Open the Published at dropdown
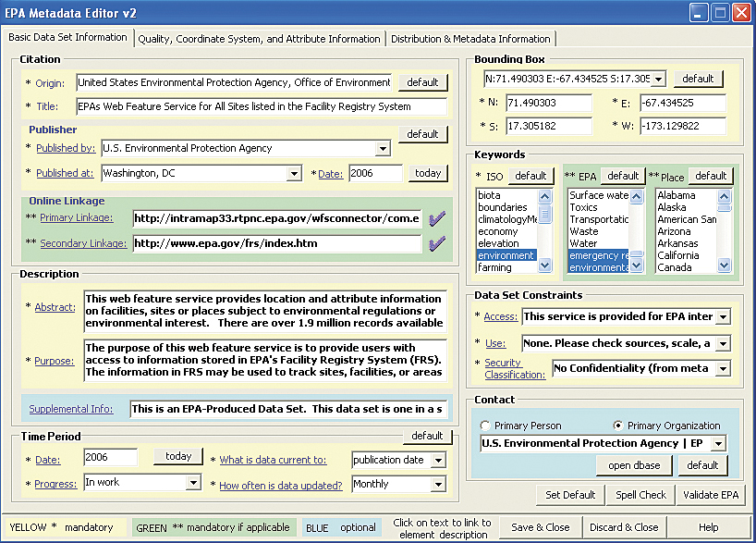 (294, 173)
